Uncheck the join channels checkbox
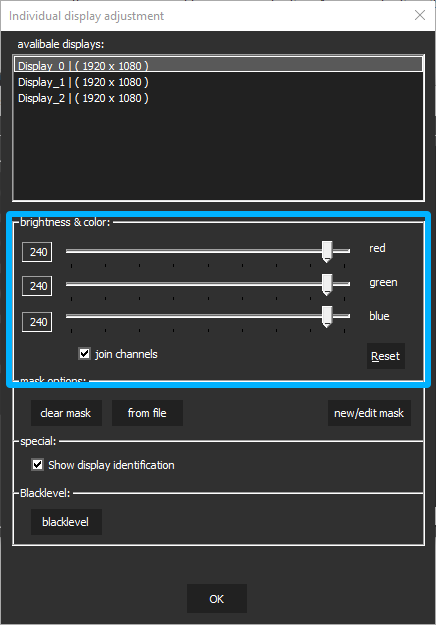This screenshot has width=436, height=625. [x=84, y=354]
